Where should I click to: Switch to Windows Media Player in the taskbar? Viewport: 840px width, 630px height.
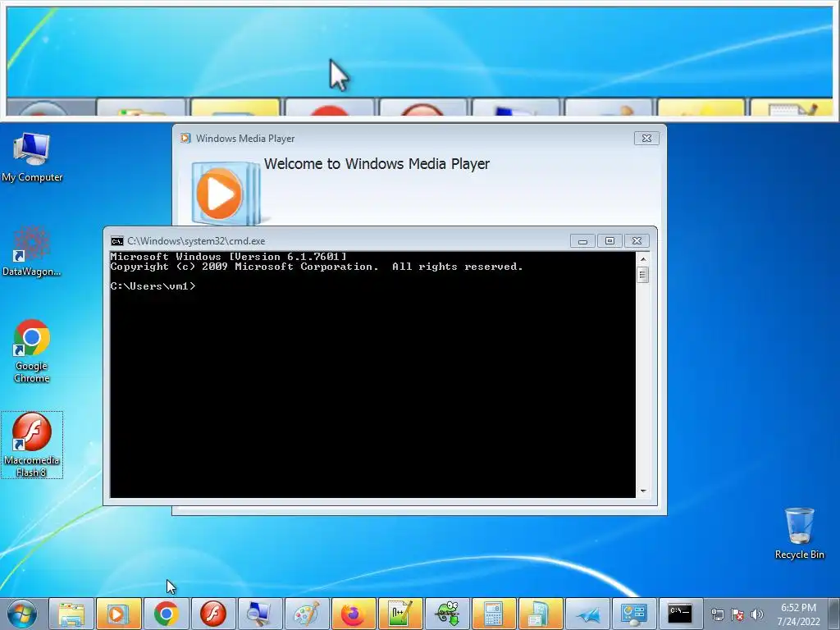coord(119,614)
